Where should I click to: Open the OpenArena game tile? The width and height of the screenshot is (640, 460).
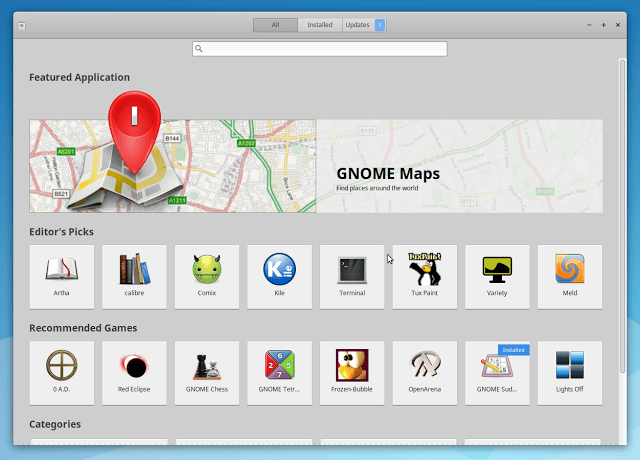[x=425, y=372]
